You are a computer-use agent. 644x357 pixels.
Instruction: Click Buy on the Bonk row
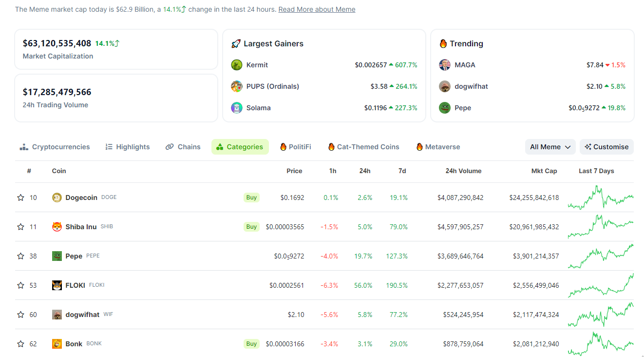tap(251, 344)
